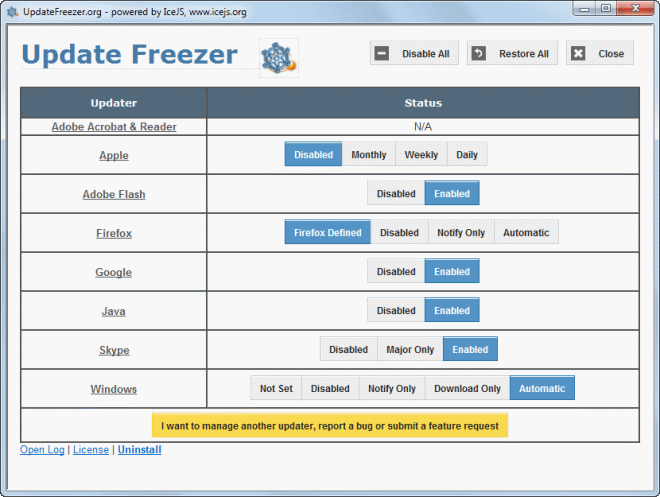660x497 pixels.
Task: Set Windows updates to Disabled
Action: tap(330, 388)
